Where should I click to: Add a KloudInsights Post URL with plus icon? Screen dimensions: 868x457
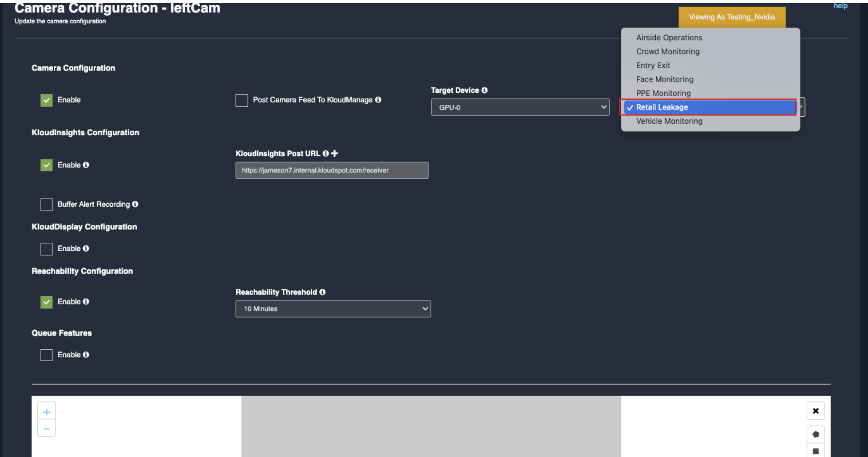click(335, 153)
